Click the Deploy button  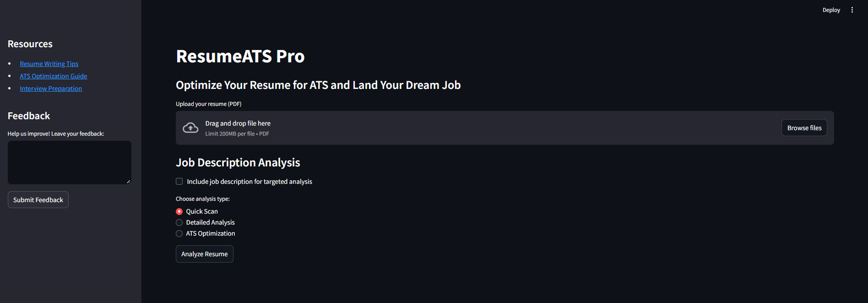[831, 10]
